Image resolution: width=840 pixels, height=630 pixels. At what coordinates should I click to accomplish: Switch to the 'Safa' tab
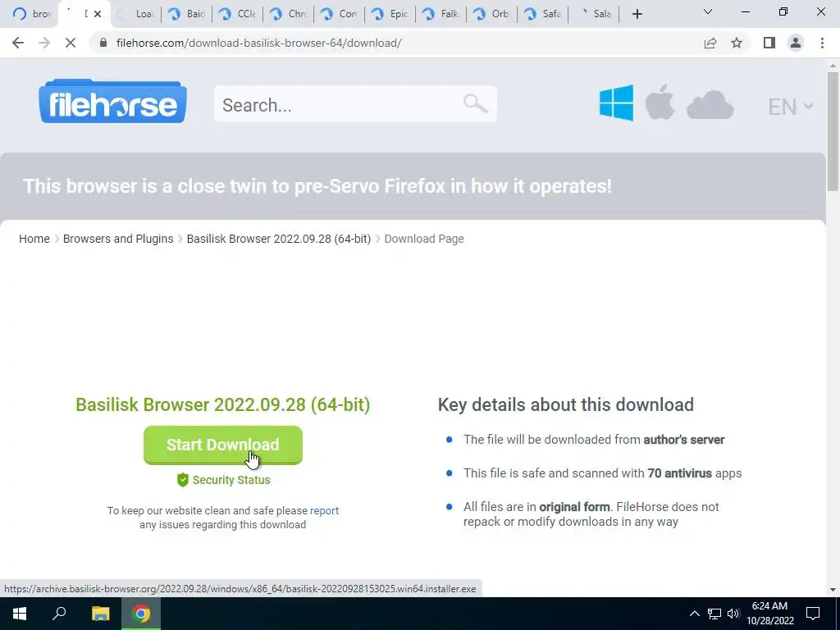tap(542, 14)
